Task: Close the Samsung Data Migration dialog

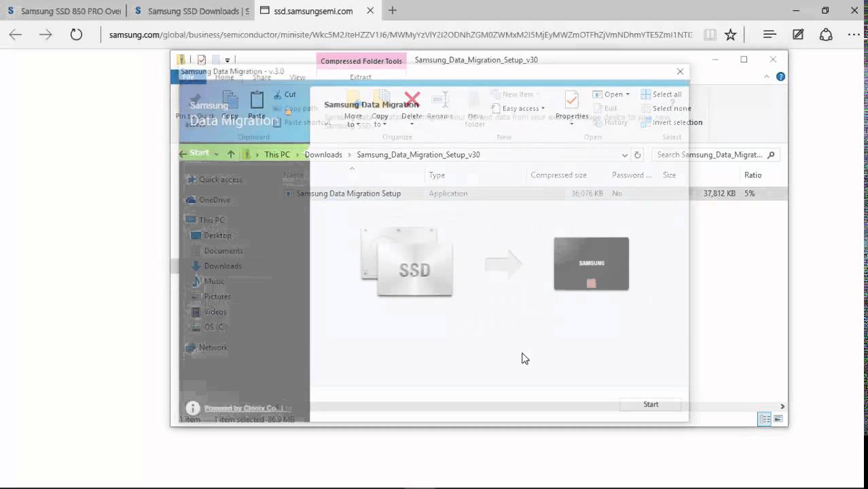Action: pyautogui.click(x=680, y=71)
